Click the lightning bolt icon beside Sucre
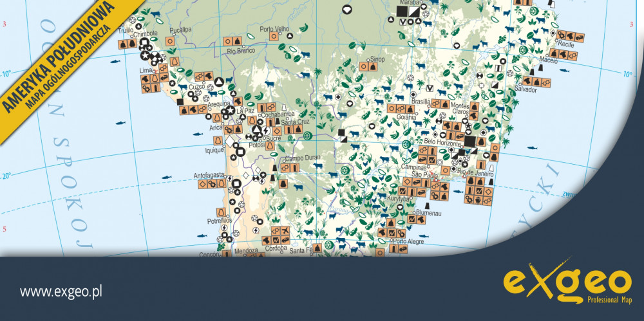 [x=265, y=131]
